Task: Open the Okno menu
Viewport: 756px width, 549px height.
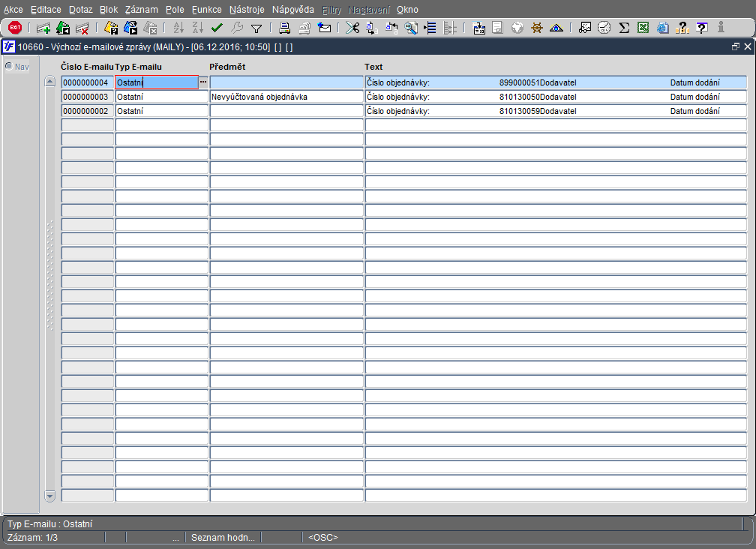Action: [x=407, y=10]
